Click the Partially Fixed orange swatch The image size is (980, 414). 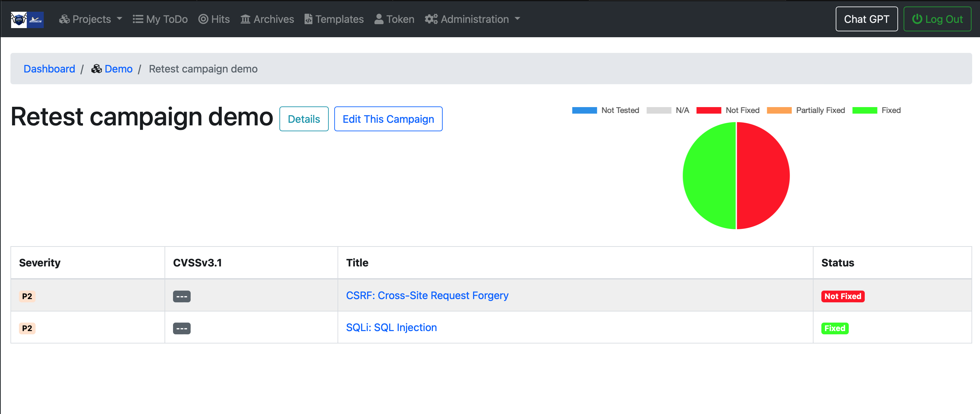(779, 110)
